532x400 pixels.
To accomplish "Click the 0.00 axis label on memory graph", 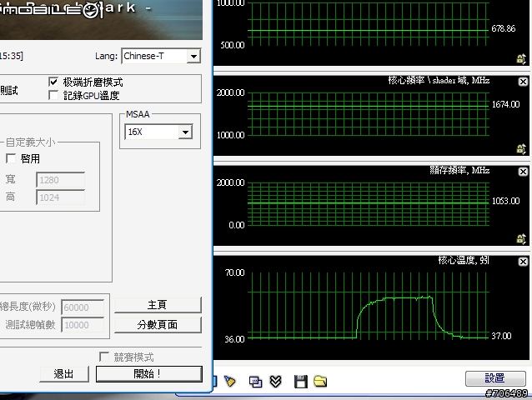I will (x=237, y=225).
